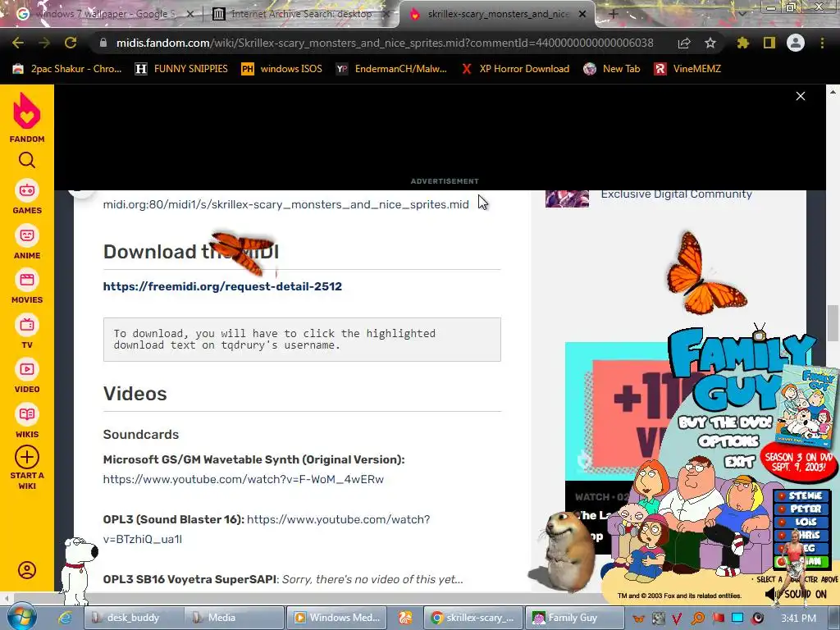Click the address bar URL field
Screen dimensions: 840x630
tap(385, 43)
